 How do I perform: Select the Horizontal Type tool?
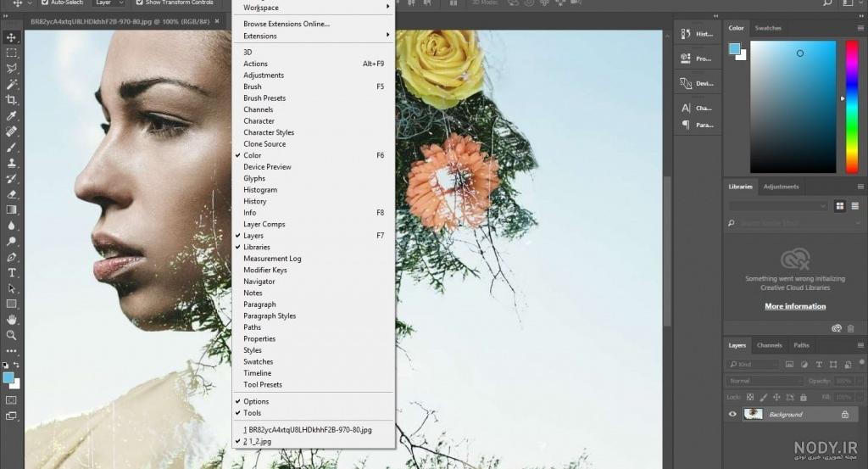11,273
